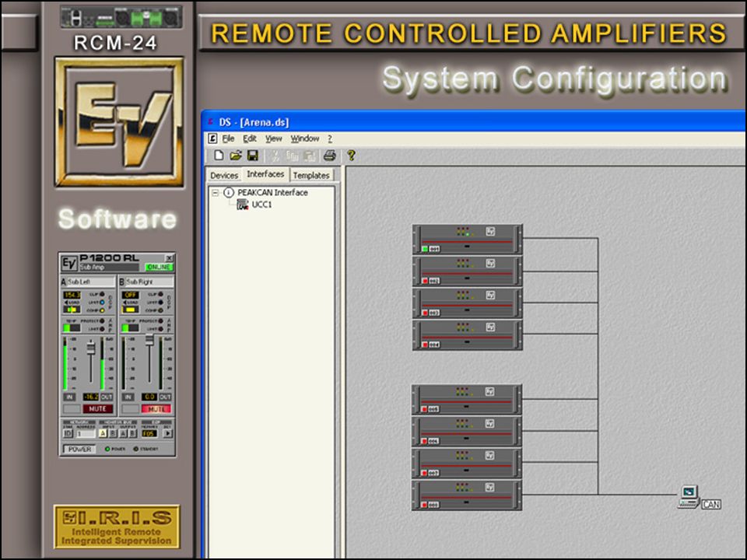Click the network ID find button
Screen dimensions: 747x560
(68, 433)
